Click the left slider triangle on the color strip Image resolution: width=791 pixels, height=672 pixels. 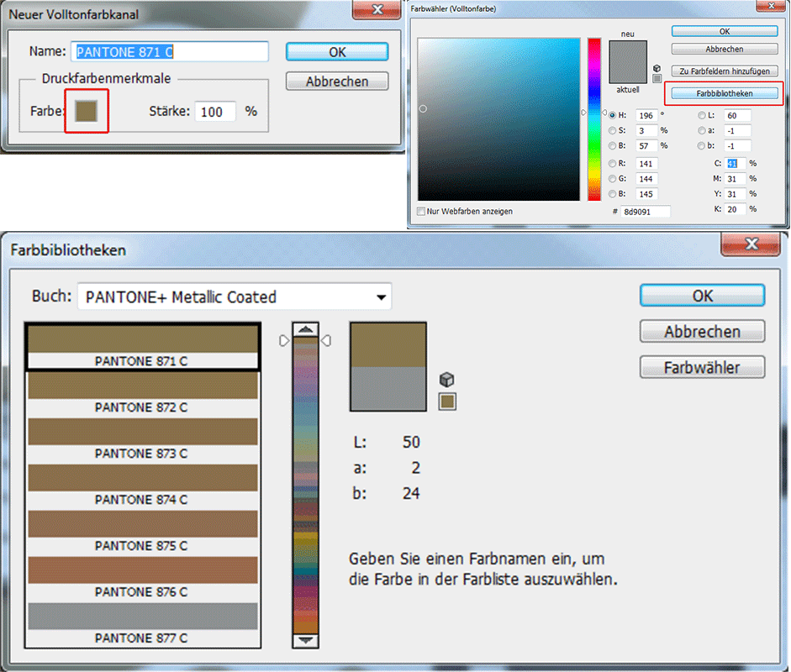point(284,341)
